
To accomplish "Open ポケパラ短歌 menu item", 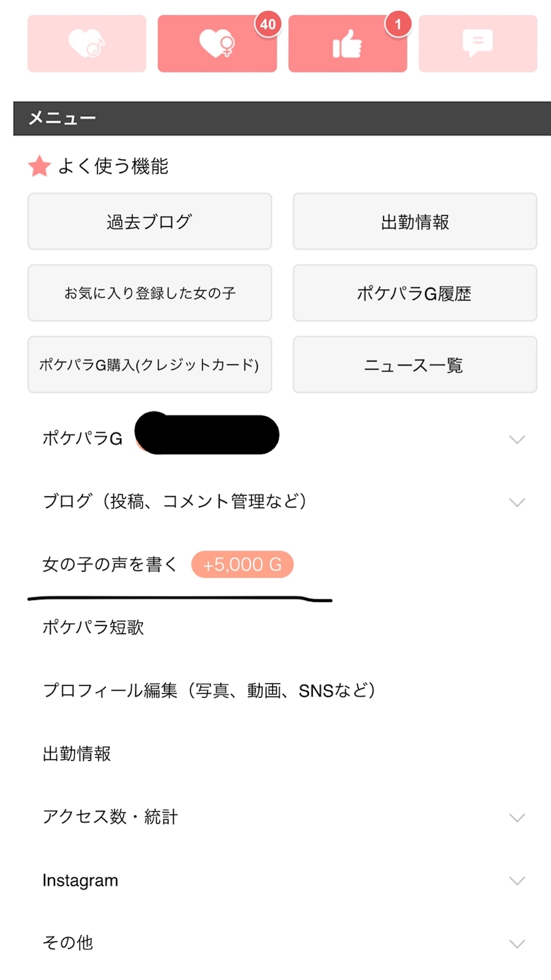I will tap(93, 628).
